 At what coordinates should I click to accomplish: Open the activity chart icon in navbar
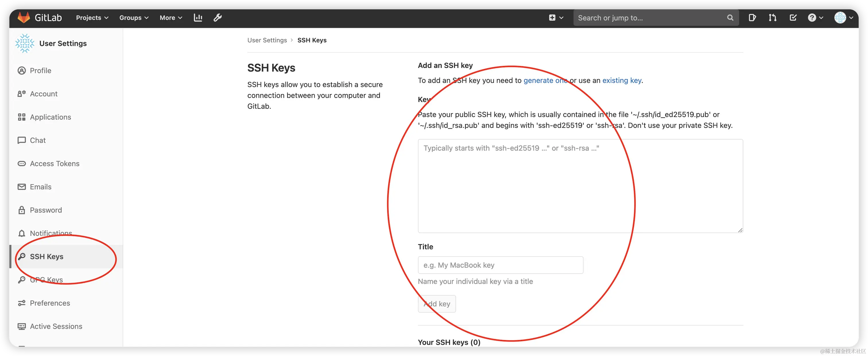click(x=198, y=17)
